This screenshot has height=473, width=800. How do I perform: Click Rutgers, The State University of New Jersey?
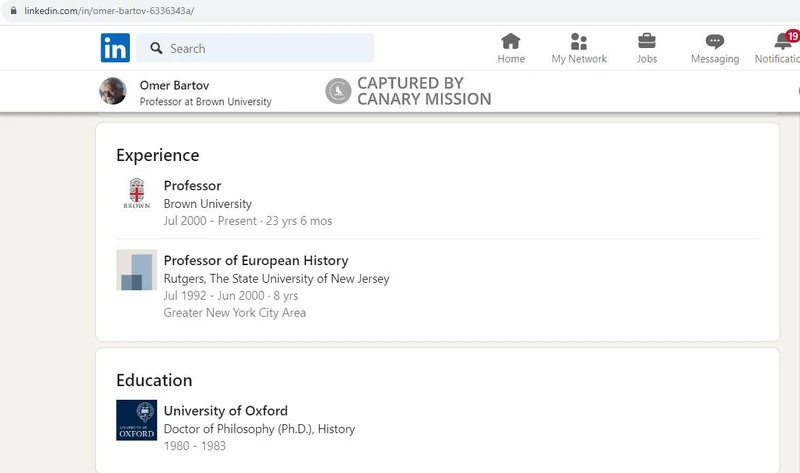point(277,279)
